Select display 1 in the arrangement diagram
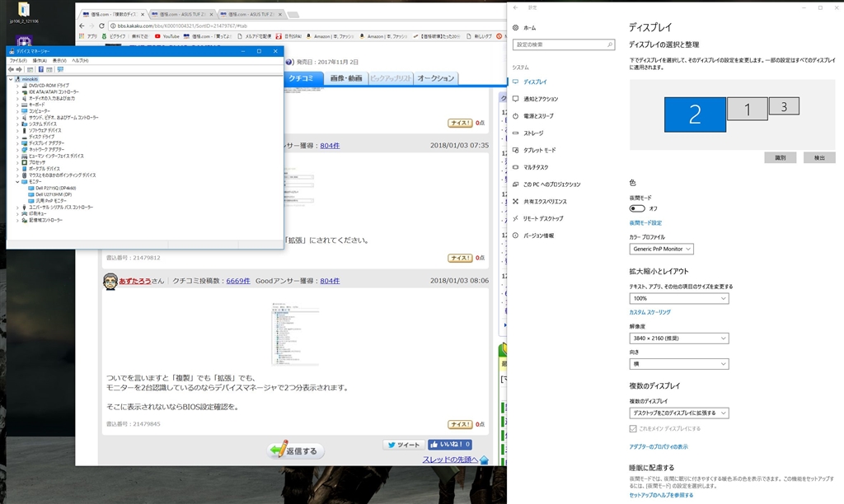 click(x=747, y=110)
